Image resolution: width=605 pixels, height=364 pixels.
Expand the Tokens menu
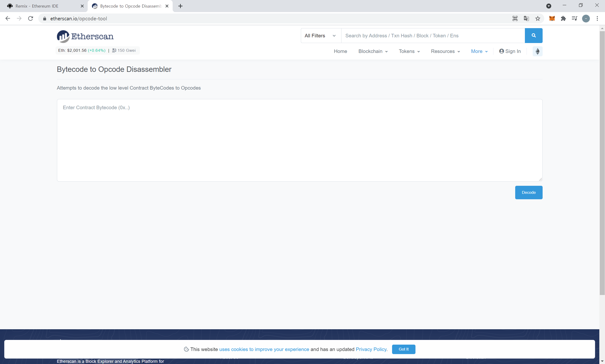[x=409, y=51]
